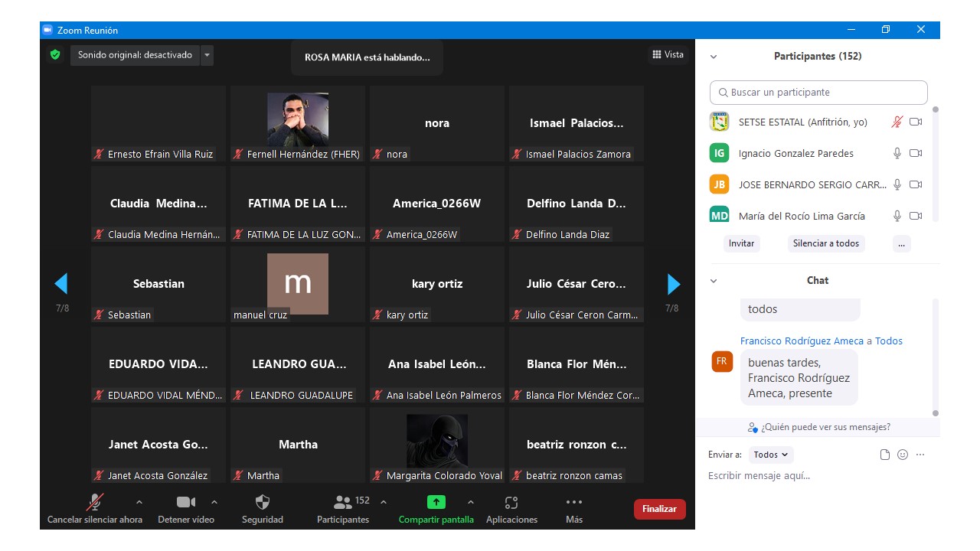Select the Martha participant tile
980x551 pixels.
tap(298, 445)
